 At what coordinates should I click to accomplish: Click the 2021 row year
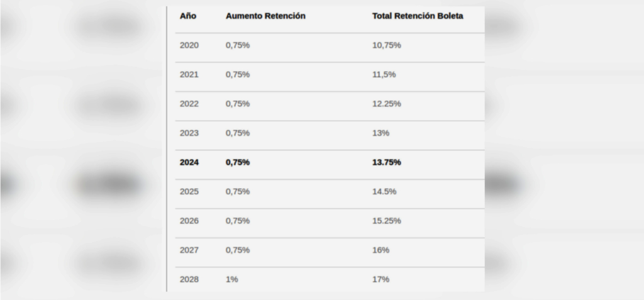pyautogui.click(x=189, y=74)
